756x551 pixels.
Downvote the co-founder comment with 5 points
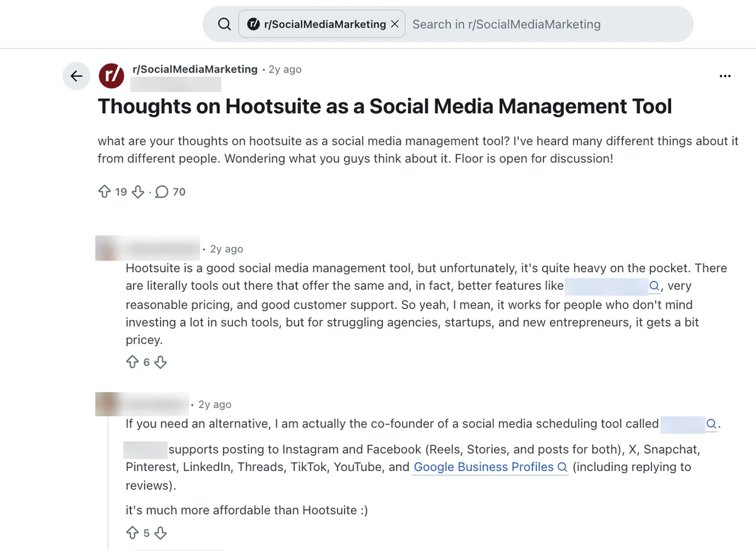[x=161, y=533]
